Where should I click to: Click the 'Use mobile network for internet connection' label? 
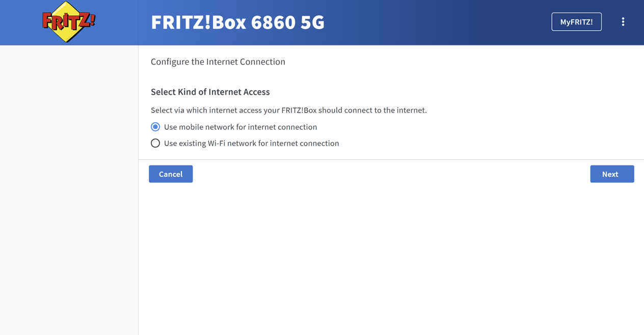[240, 127]
